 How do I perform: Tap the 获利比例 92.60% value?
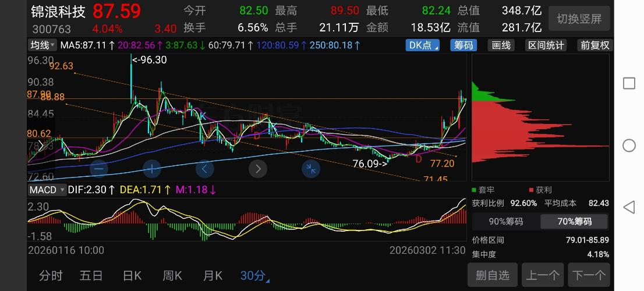523,203
